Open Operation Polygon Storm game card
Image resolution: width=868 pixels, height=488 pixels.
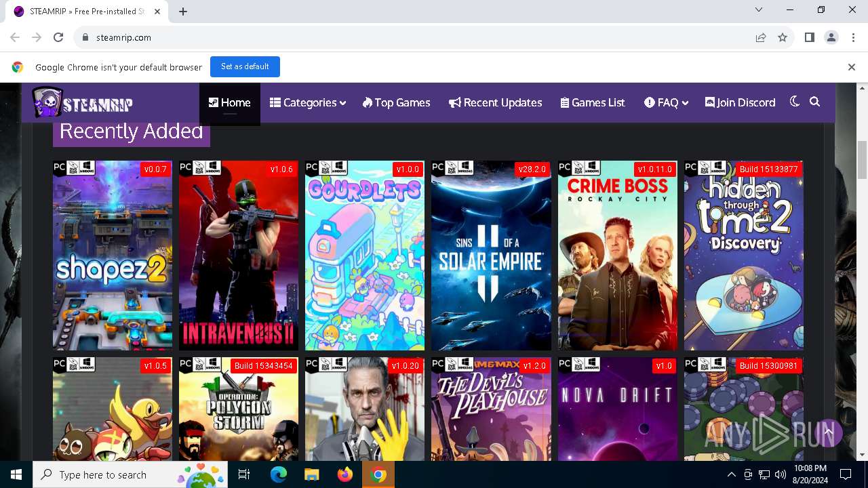click(239, 409)
